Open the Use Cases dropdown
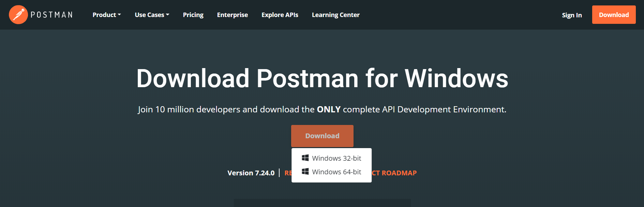This screenshot has width=644, height=207. (x=152, y=15)
